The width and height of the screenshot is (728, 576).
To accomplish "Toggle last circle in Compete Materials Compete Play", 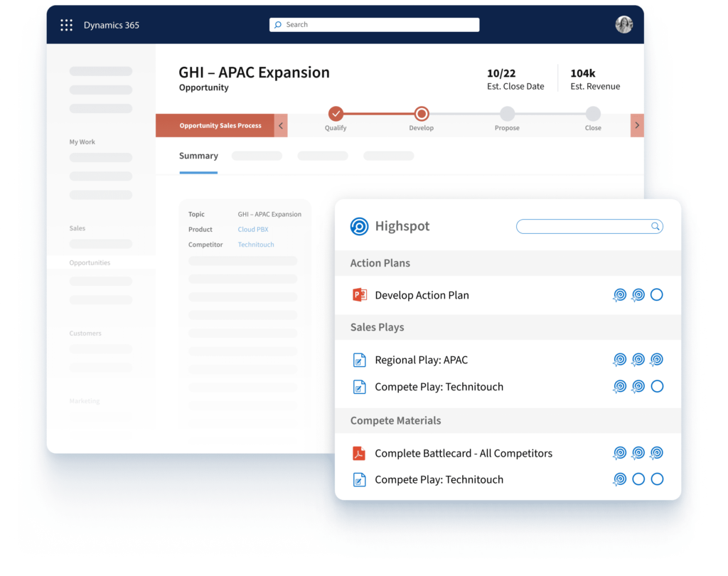I will (657, 479).
